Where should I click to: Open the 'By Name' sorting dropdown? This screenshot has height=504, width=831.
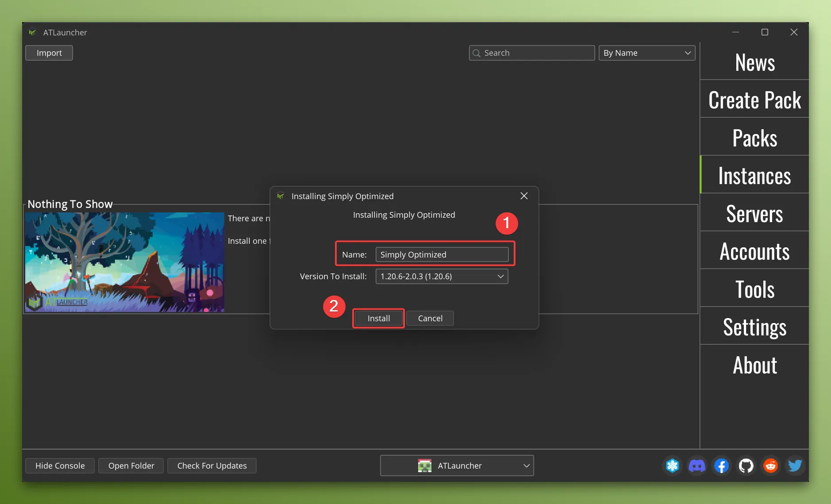646,53
